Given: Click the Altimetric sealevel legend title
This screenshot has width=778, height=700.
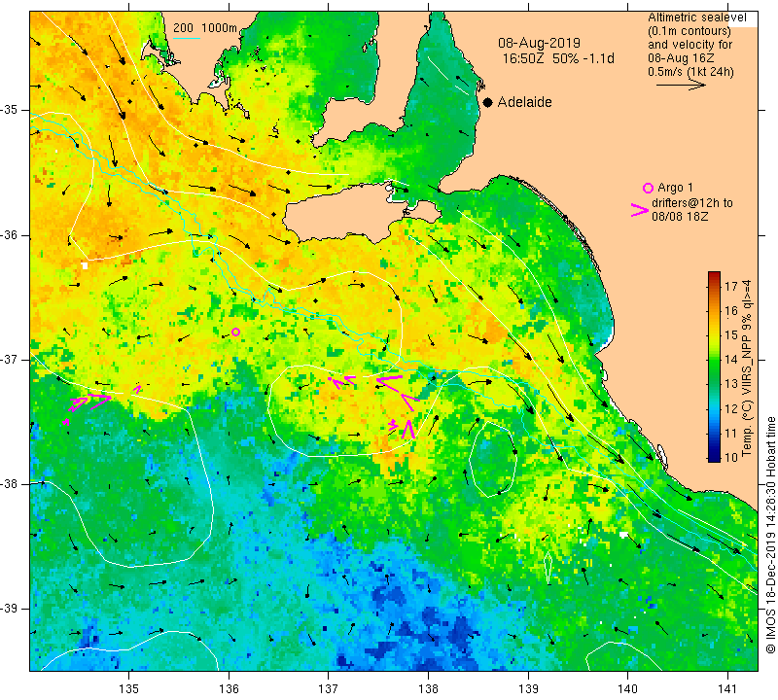Looking at the screenshot, I should tap(696, 17).
